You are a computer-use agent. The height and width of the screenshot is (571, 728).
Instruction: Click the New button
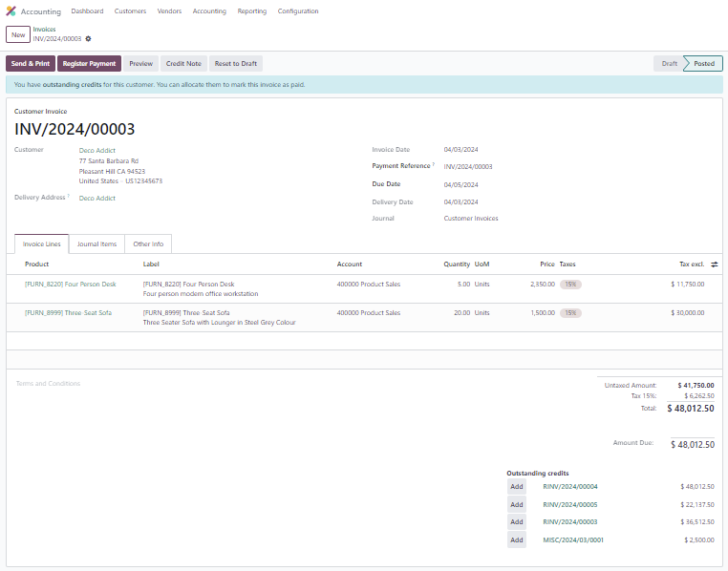pos(18,34)
